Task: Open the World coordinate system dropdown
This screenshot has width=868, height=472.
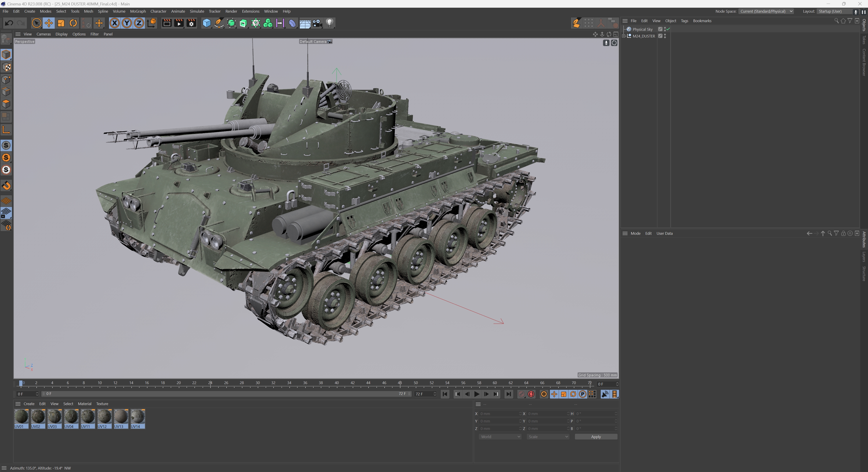Action: click(500, 437)
